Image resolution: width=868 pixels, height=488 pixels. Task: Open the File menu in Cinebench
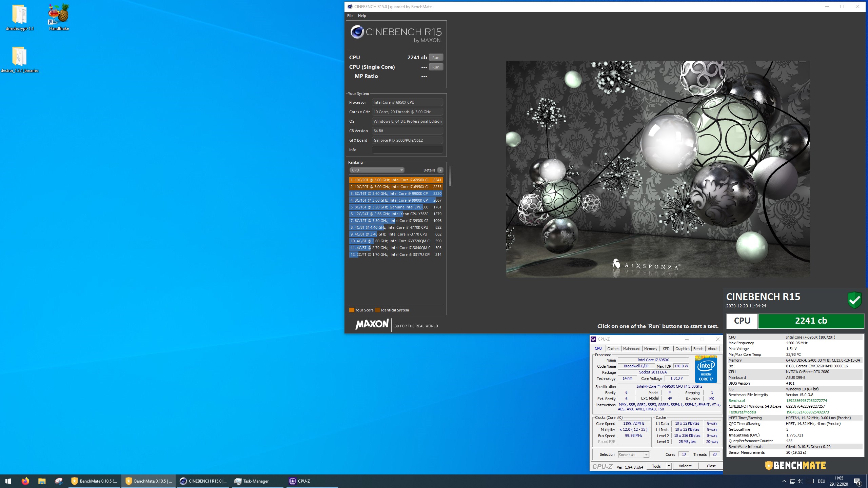(x=350, y=16)
